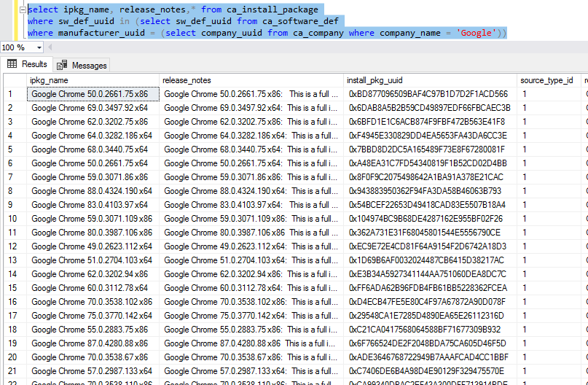Click the left scroll arrow beside zoom
The width and height of the screenshot is (588, 385).
50,47
